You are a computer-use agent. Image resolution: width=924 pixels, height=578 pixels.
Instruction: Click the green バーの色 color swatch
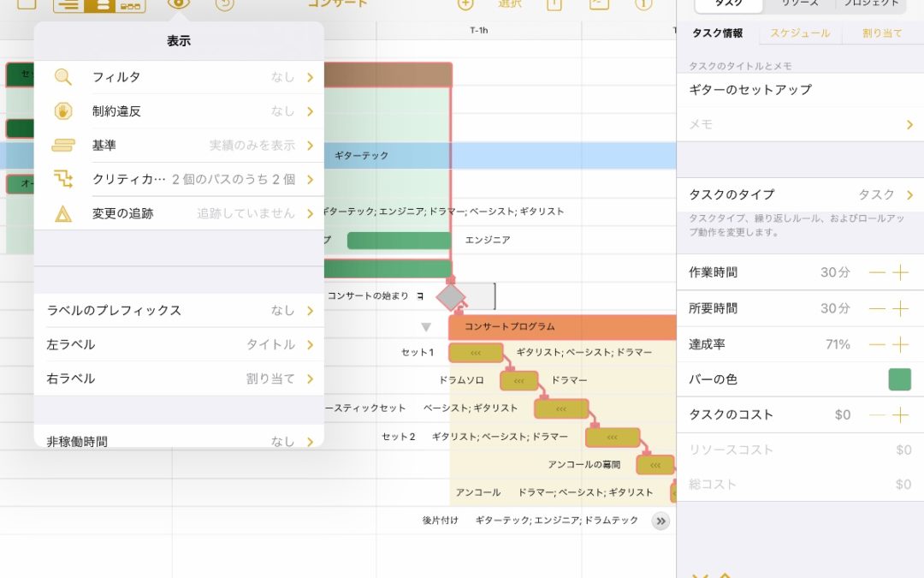[x=899, y=379]
